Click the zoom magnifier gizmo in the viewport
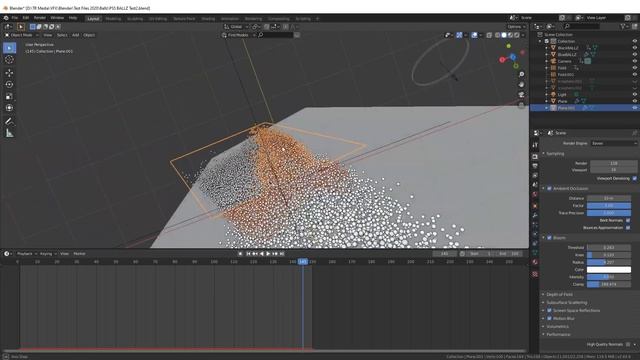 tap(521, 74)
